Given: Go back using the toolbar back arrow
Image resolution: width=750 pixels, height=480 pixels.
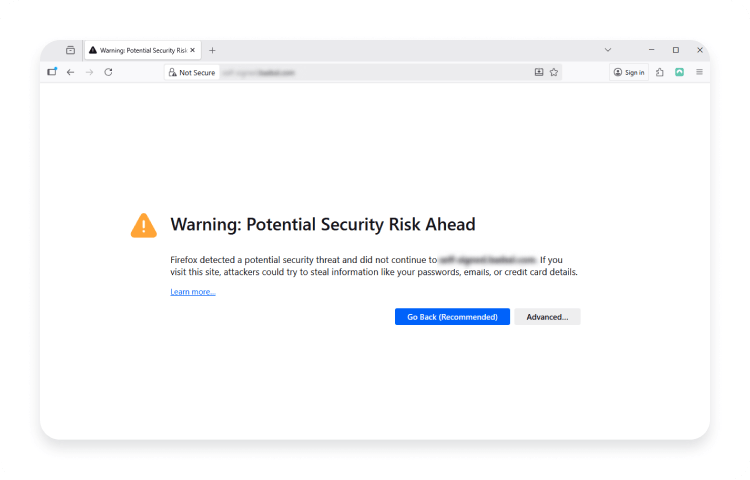Looking at the screenshot, I should coord(70,72).
